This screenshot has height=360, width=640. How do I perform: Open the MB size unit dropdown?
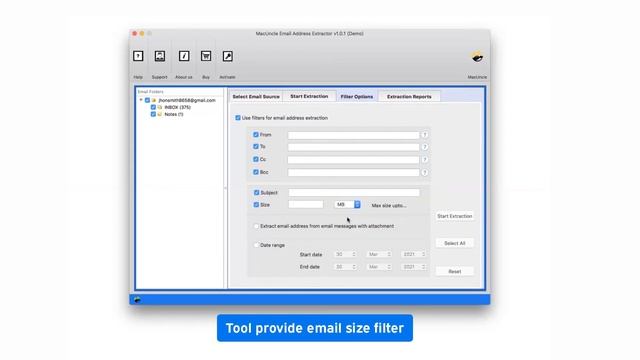tap(347, 204)
